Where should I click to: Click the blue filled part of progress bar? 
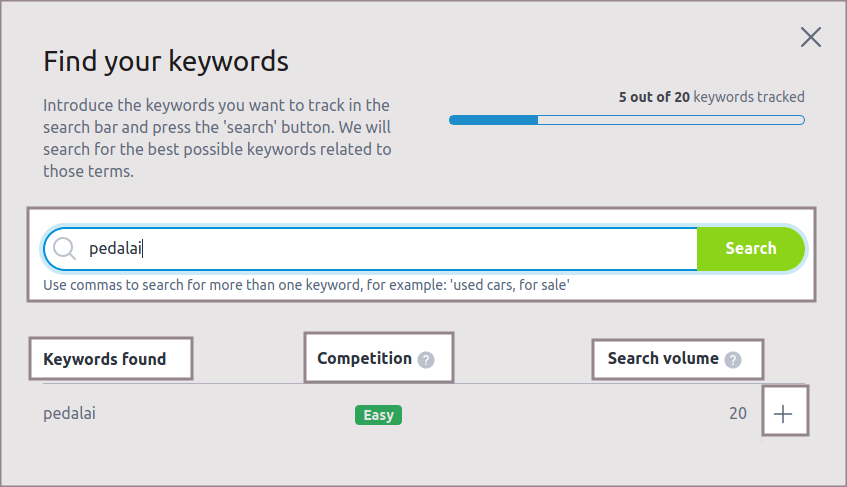click(x=493, y=120)
